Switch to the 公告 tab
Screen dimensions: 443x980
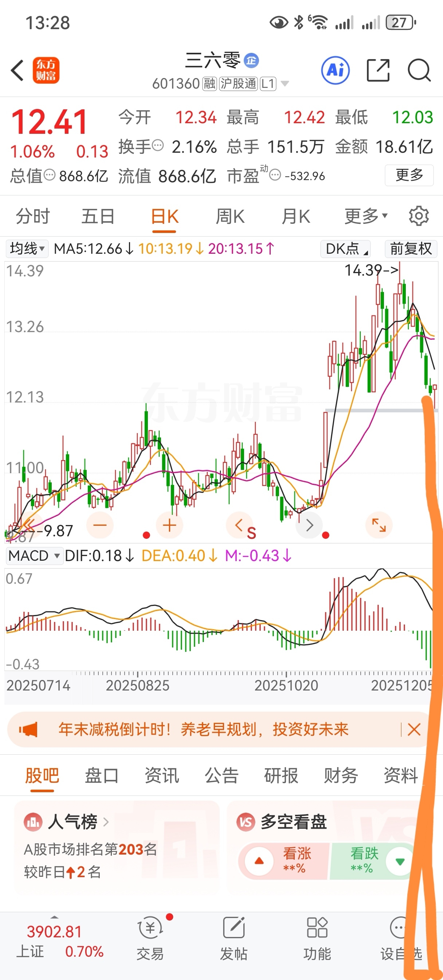(x=221, y=775)
